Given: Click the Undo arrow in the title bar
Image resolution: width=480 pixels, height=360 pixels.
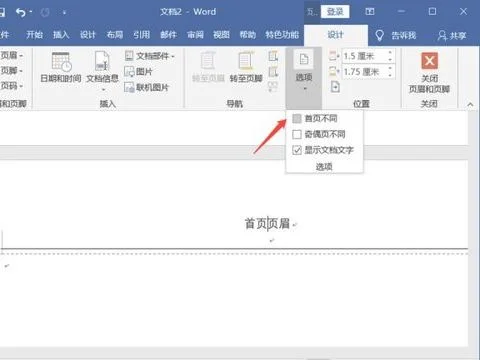Looking at the screenshot, I should pos(21,13).
